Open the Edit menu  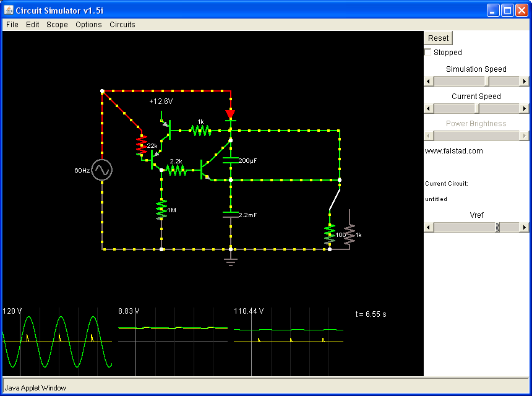coord(33,24)
